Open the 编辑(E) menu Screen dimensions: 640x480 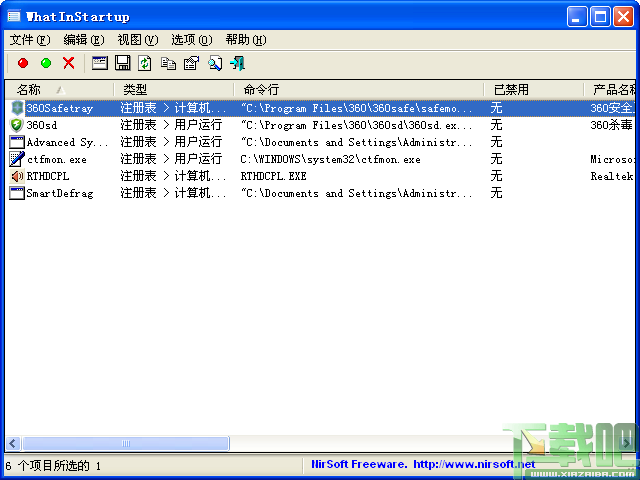pyautogui.click(x=84, y=40)
